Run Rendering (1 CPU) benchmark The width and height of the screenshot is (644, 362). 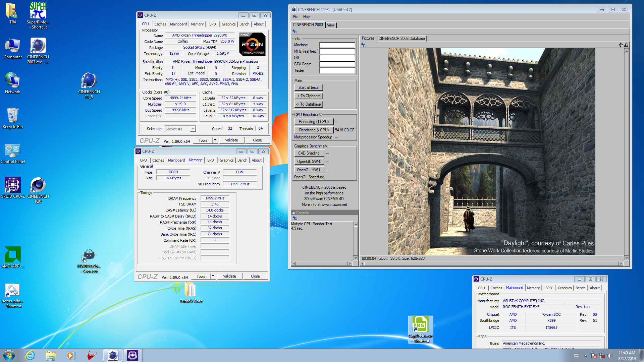click(x=314, y=122)
